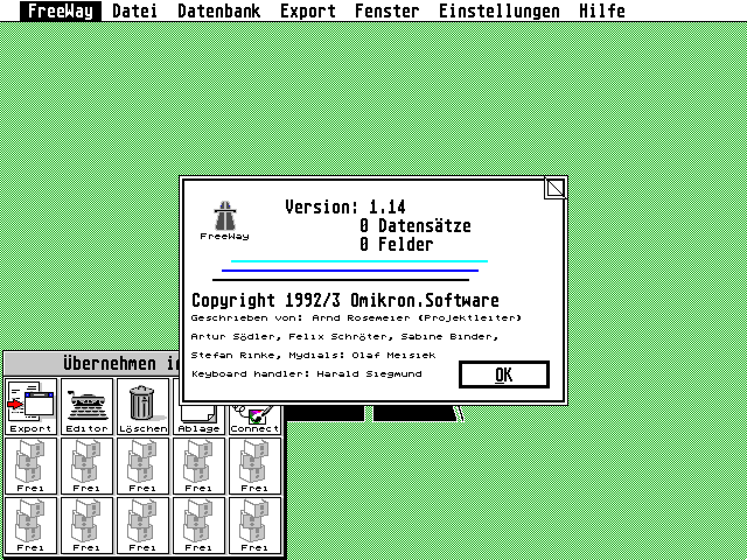Open the Hilfe menu
This screenshot has height=560, width=747.
pyautogui.click(x=602, y=10)
